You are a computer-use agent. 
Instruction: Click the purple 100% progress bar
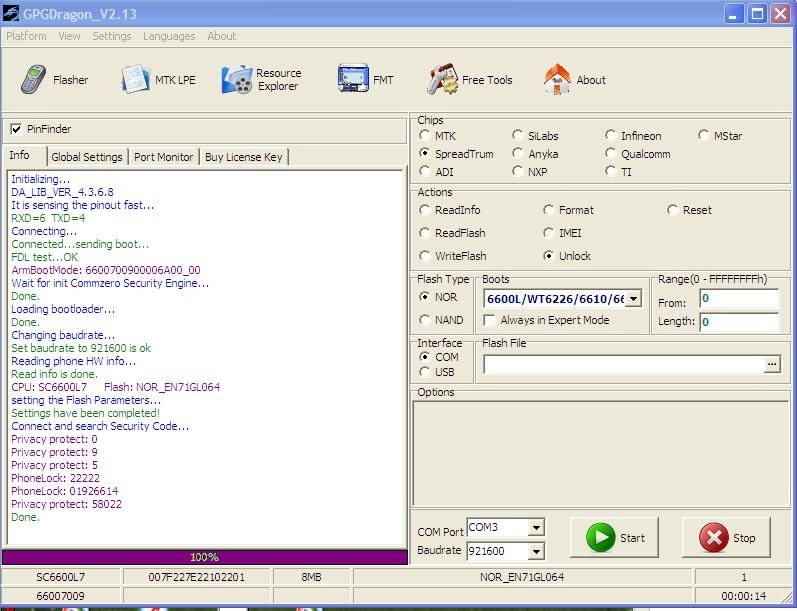click(204, 557)
